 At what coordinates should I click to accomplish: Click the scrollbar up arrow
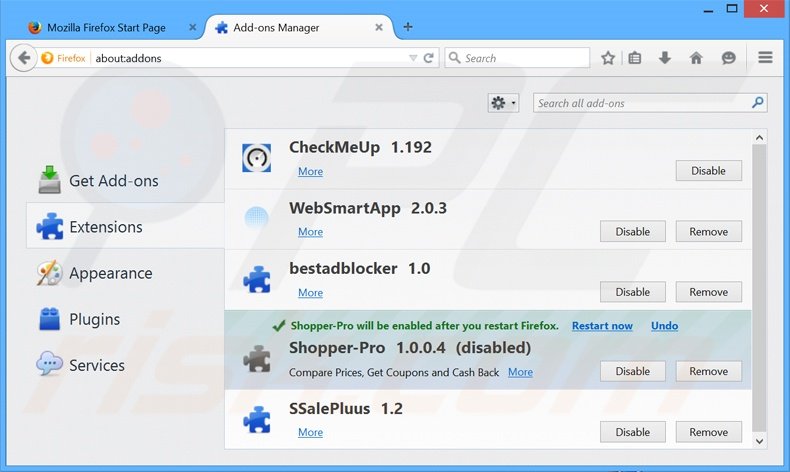[x=759, y=138]
